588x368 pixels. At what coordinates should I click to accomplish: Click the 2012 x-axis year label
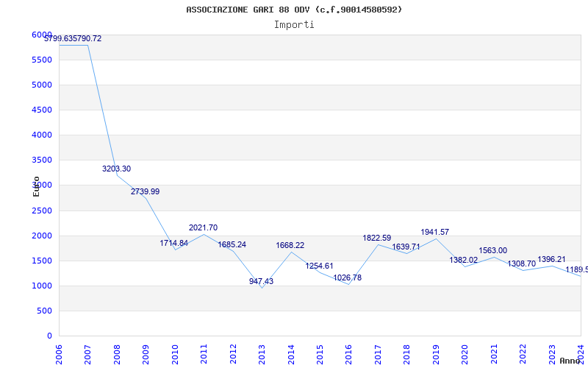233,355
